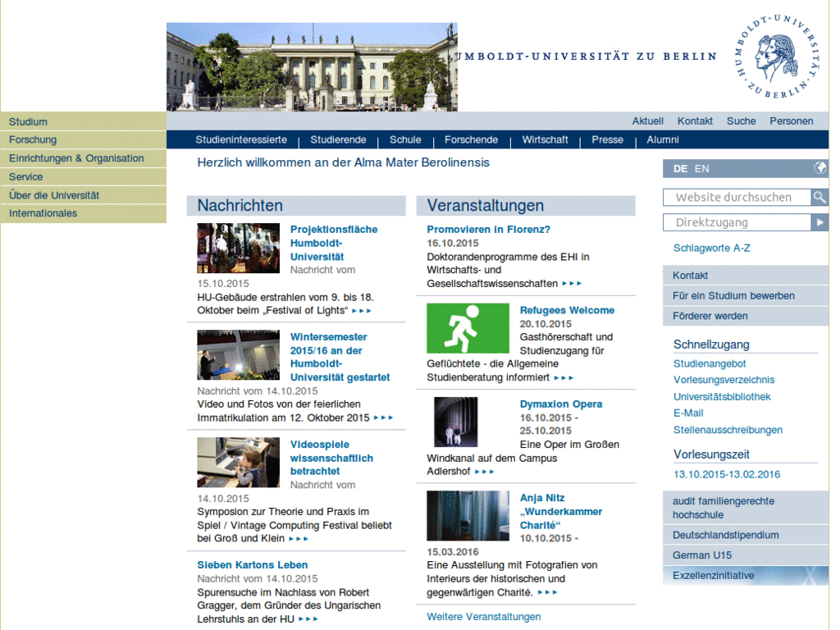This screenshot has height=630, width=840.
Task: Switch language to EN
Action: [702, 169]
